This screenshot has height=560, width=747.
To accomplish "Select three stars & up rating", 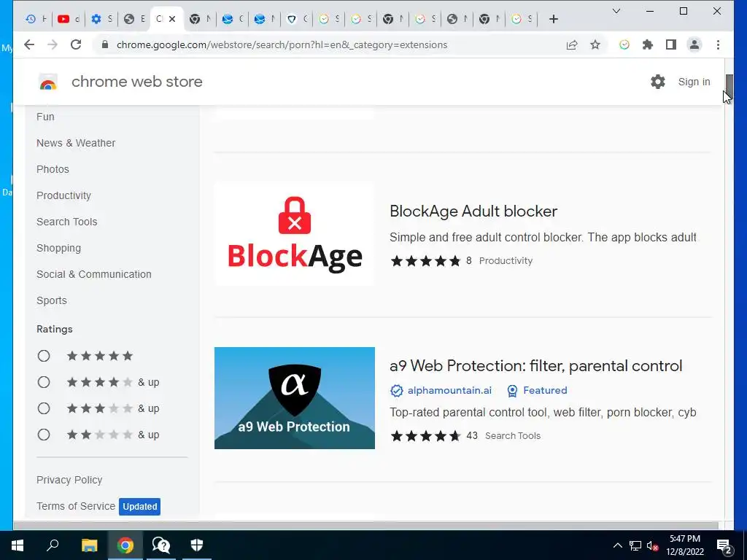I will coord(43,408).
